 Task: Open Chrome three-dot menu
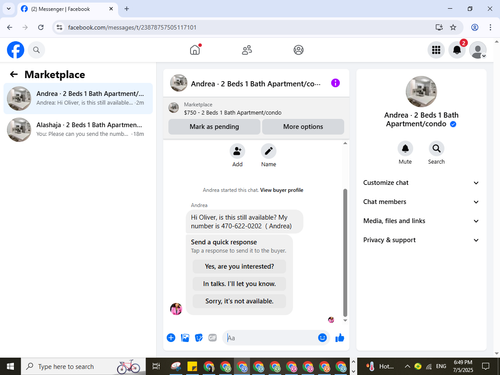tap(490, 27)
